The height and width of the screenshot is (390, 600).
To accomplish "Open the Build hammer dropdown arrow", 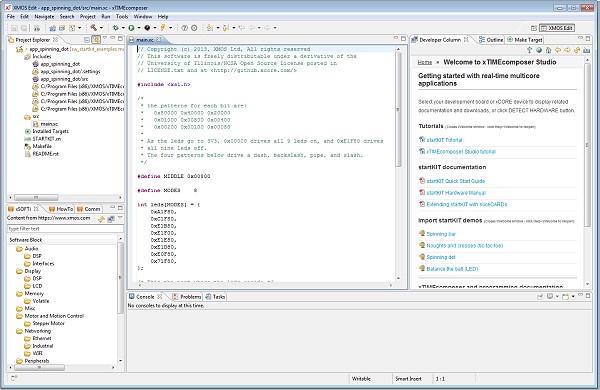I will coord(101,28).
